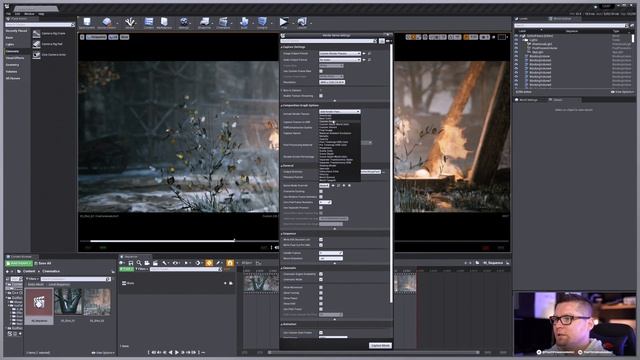The width and height of the screenshot is (640, 360).
Task: Click the Resolution value field
Action: [x=332, y=82]
